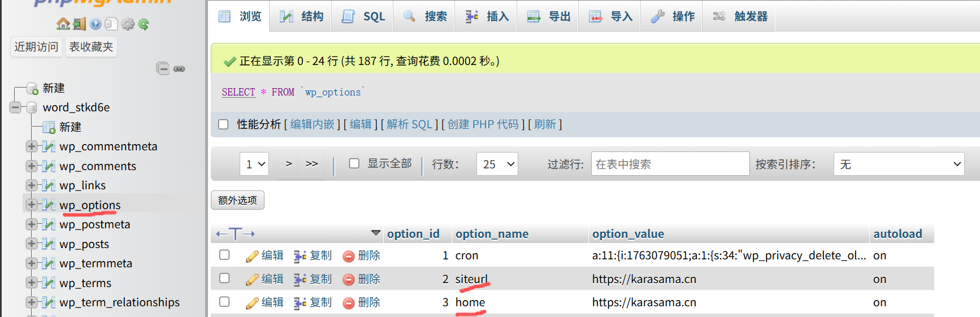Tick the checkbox for the cron row
This screenshot has height=317, width=980.
[224, 255]
